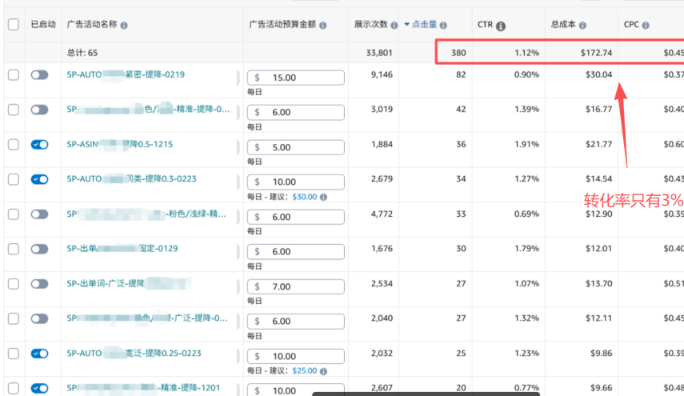Tick checkbox for SP-AUTO 宽泛-提降0.25-0223 row
The height and width of the screenshot is (396, 684).
pos(14,353)
